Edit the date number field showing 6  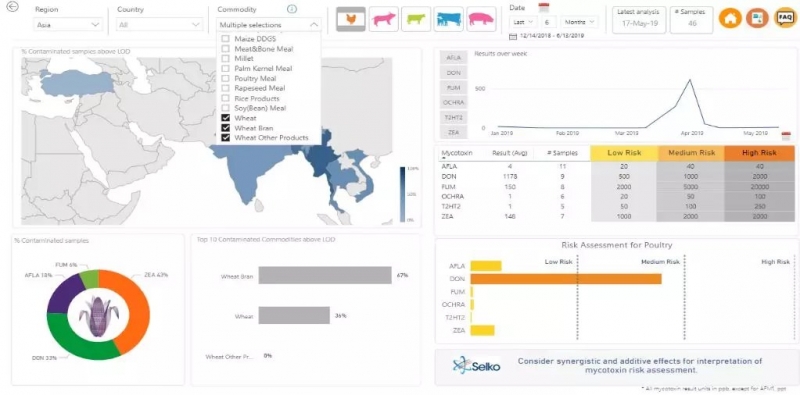tap(548, 22)
